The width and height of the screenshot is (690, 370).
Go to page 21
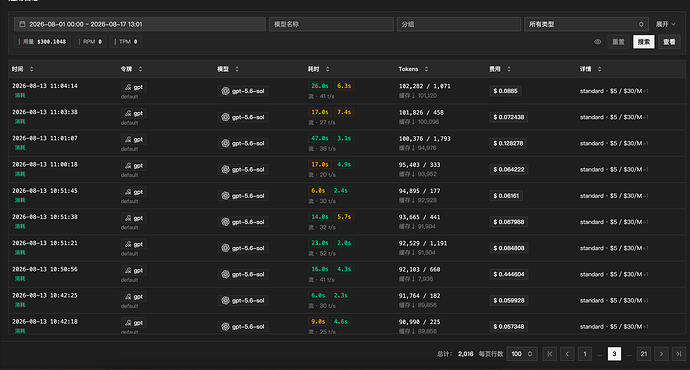click(644, 354)
